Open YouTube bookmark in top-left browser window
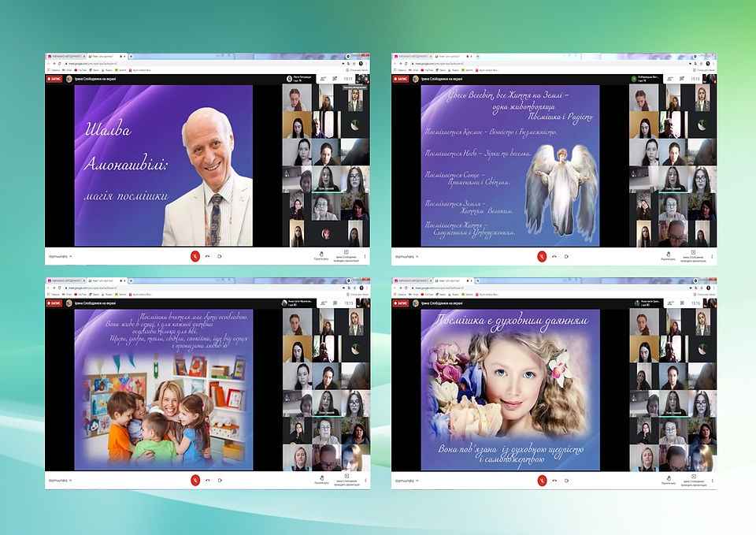This screenshot has height=535, width=756. tap(80, 70)
